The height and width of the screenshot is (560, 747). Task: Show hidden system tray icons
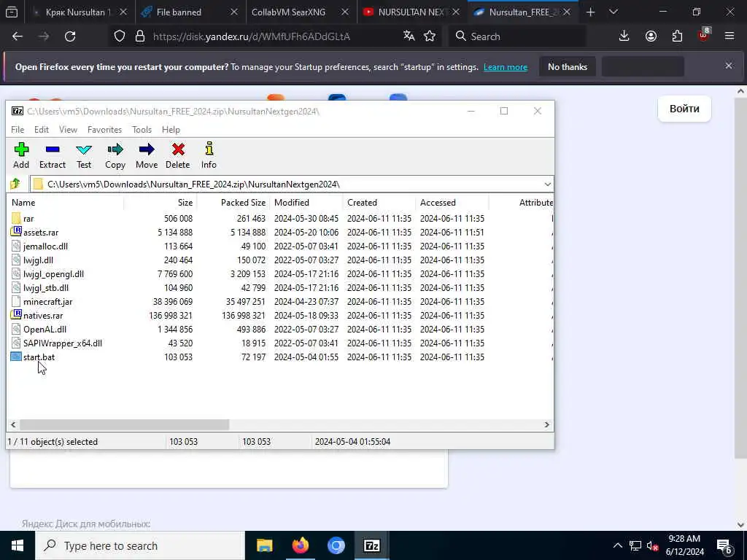[617, 545]
